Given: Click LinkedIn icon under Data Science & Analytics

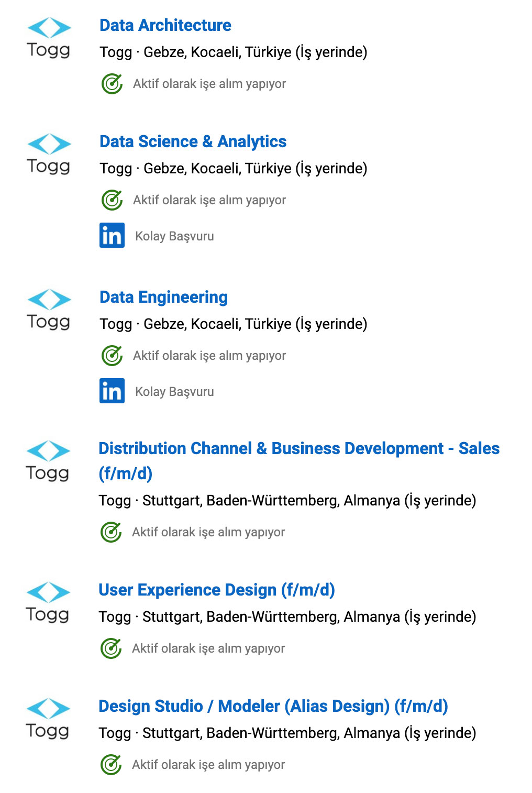Looking at the screenshot, I should [112, 235].
